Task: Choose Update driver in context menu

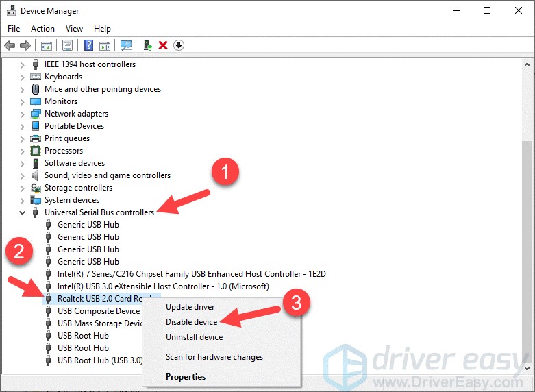Action: [x=190, y=307]
